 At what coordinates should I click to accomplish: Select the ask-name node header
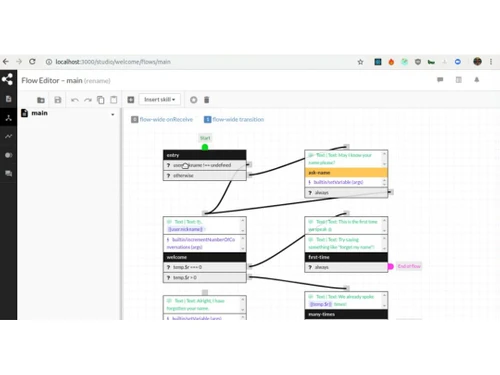click(346, 172)
